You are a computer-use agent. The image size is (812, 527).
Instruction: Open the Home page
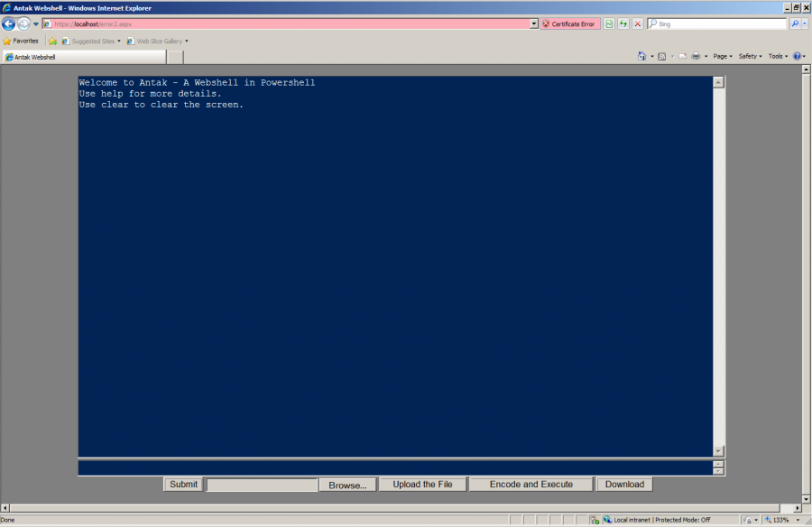tap(641, 55)
